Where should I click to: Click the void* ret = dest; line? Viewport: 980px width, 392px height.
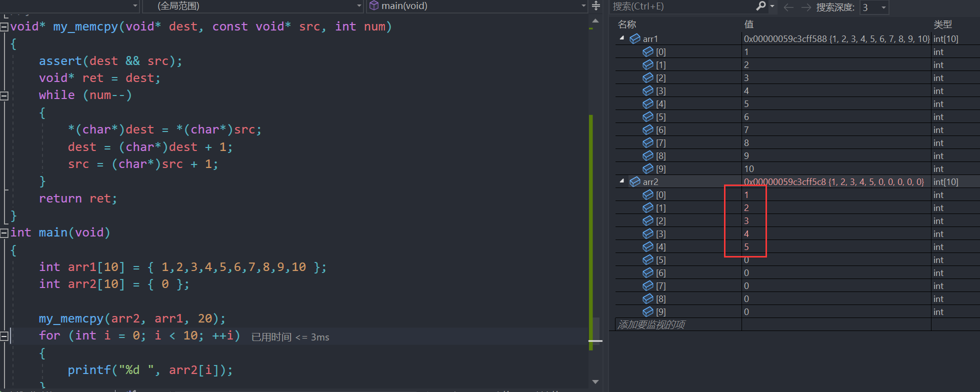[x=99, y=78]
